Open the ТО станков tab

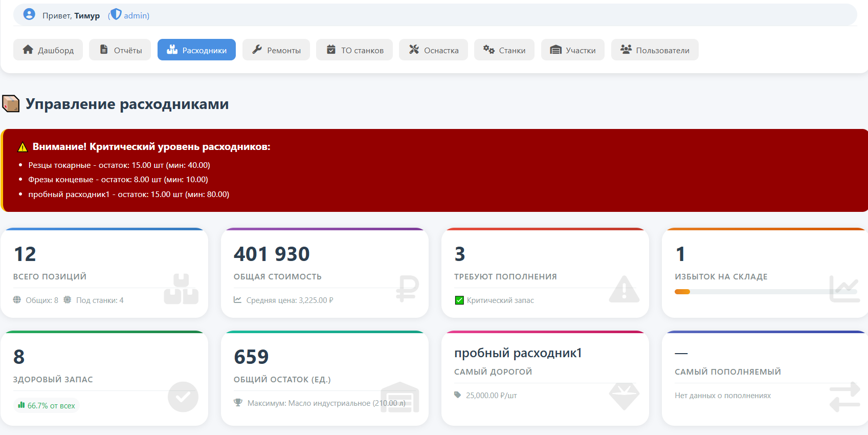coord(354,50)
